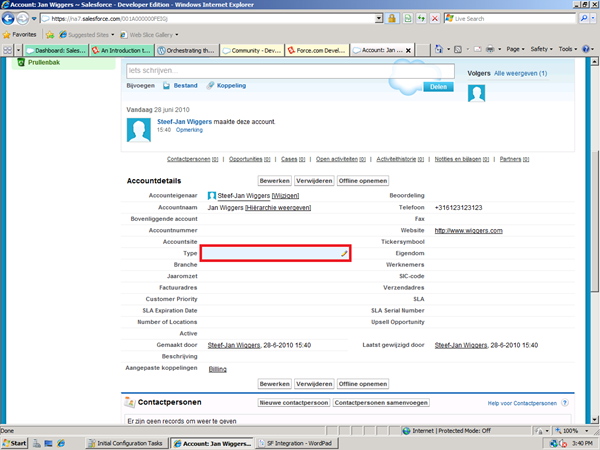Jump to Opportunities related list link

coord(249,159)
